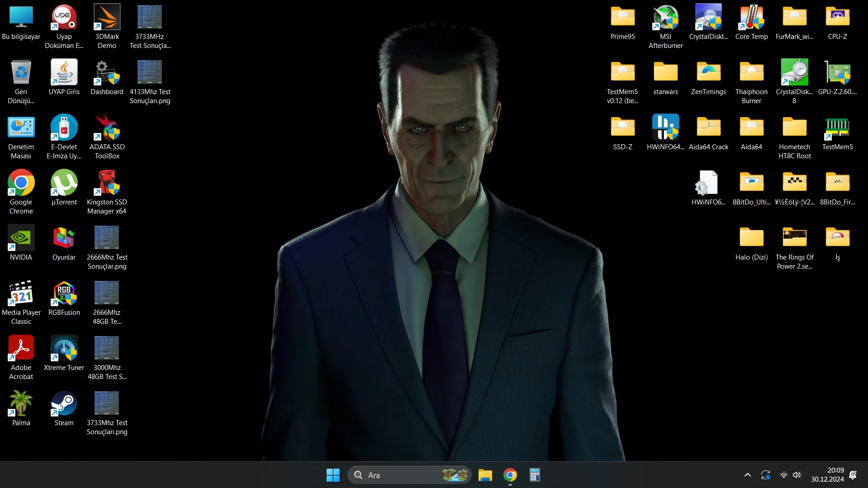Select the HWiNFO64 shortcut
Image resolution: width=868 pixels, height=488 pixels.
[x=665, y=133]
